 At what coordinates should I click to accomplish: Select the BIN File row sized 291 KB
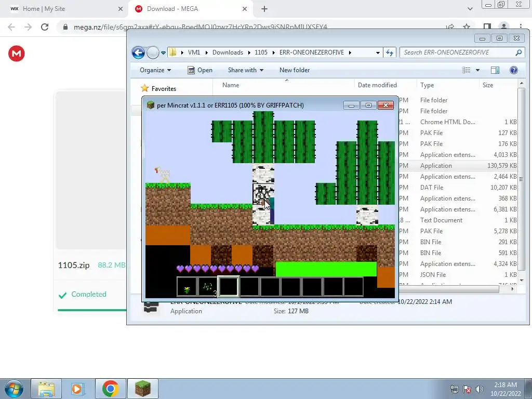tap(458, 242)
